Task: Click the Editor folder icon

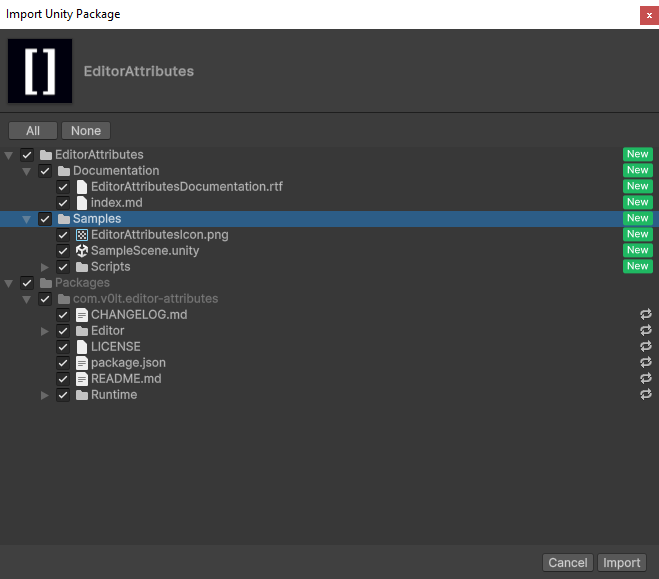Action: click(82, 331)
